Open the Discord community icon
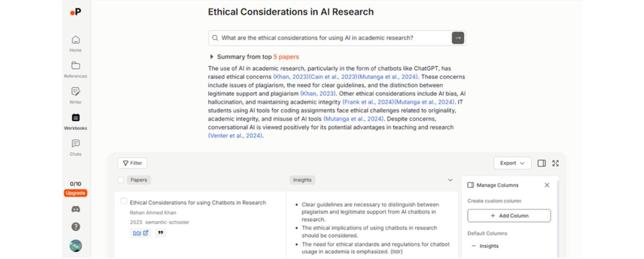 pyautogui.click(x=75, y=209)
